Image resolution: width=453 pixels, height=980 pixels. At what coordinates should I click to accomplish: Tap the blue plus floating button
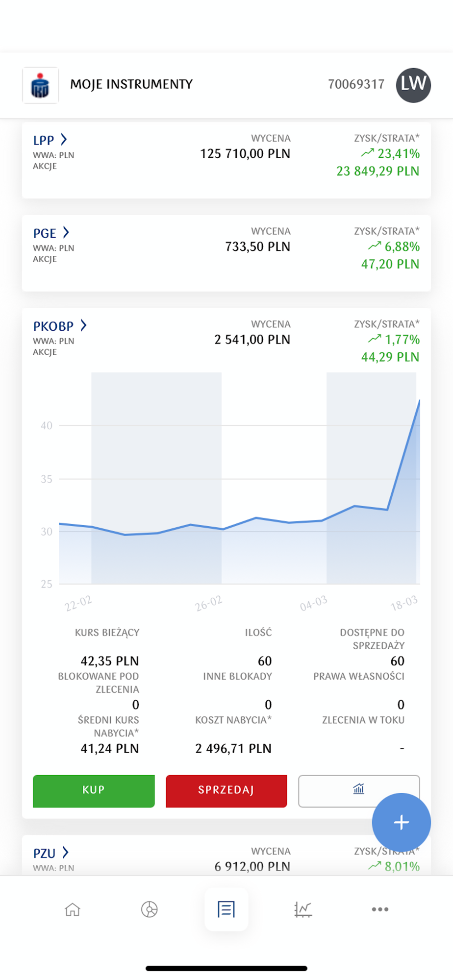tap(401, 822)
